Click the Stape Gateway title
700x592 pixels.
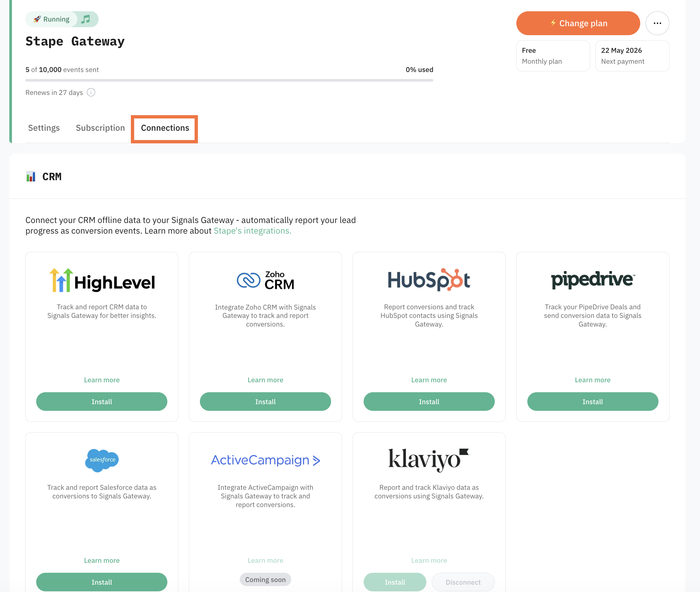tap(75, 41)
